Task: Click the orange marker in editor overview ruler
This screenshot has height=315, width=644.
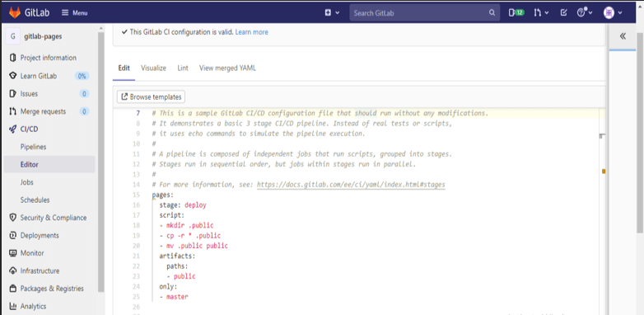Action: (x=604, y=171)
